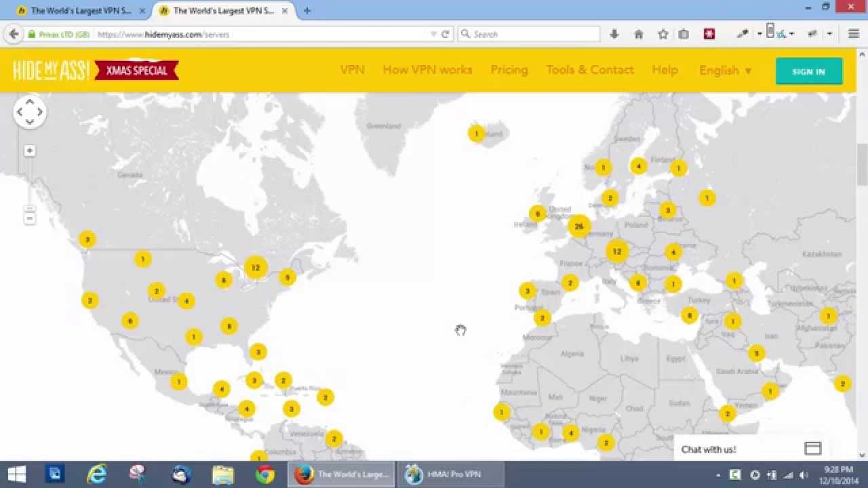Open the Firefox hamburger menu

pyautogui.click(x=854, y=34)
